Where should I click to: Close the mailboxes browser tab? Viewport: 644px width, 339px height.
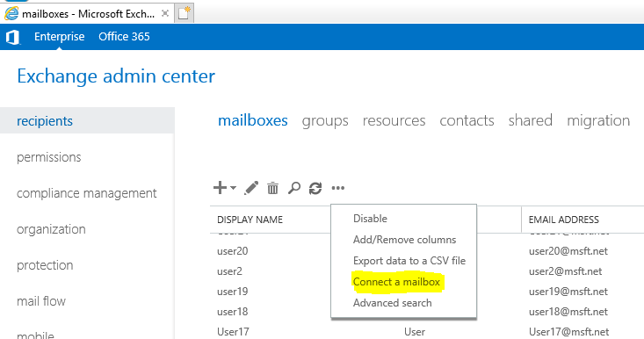click(165, 13)
